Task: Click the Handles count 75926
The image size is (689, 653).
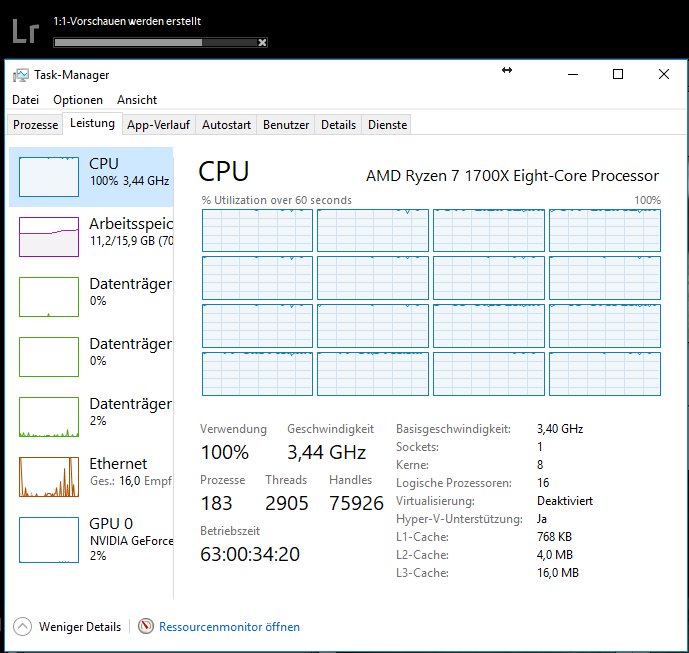Action: pos(356,503)
